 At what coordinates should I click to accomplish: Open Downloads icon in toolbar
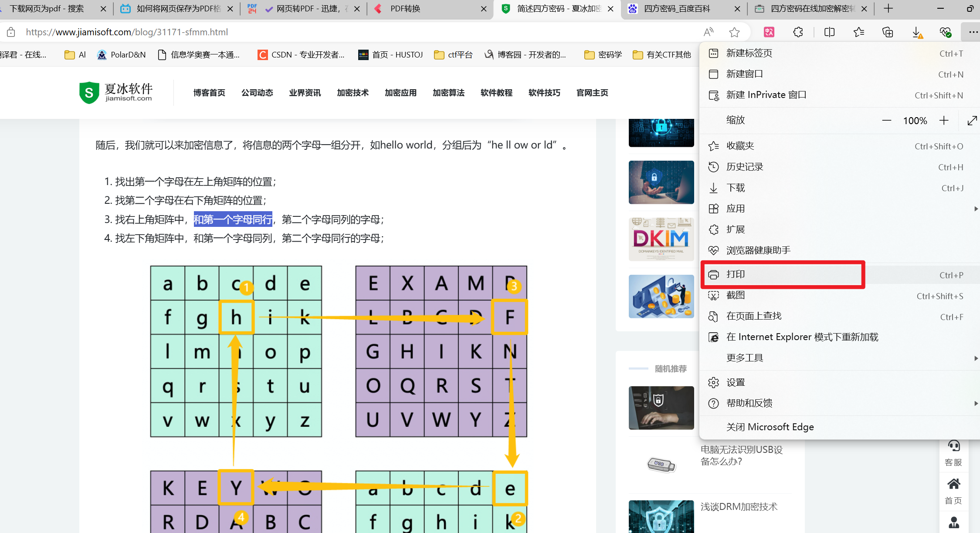pyautogui.click(x=916, y=32)
